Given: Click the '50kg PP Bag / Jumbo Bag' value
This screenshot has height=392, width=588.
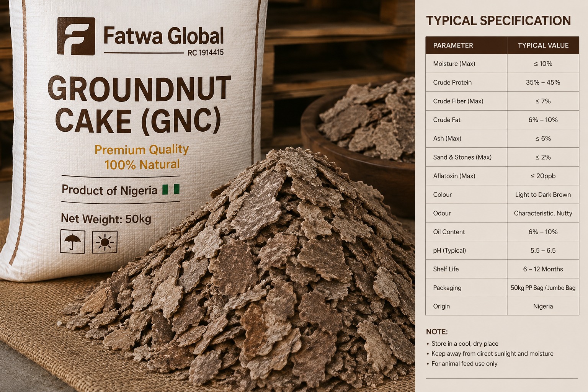Looking at the screenshot, I should pyautogui.click(x=543, y=288).
